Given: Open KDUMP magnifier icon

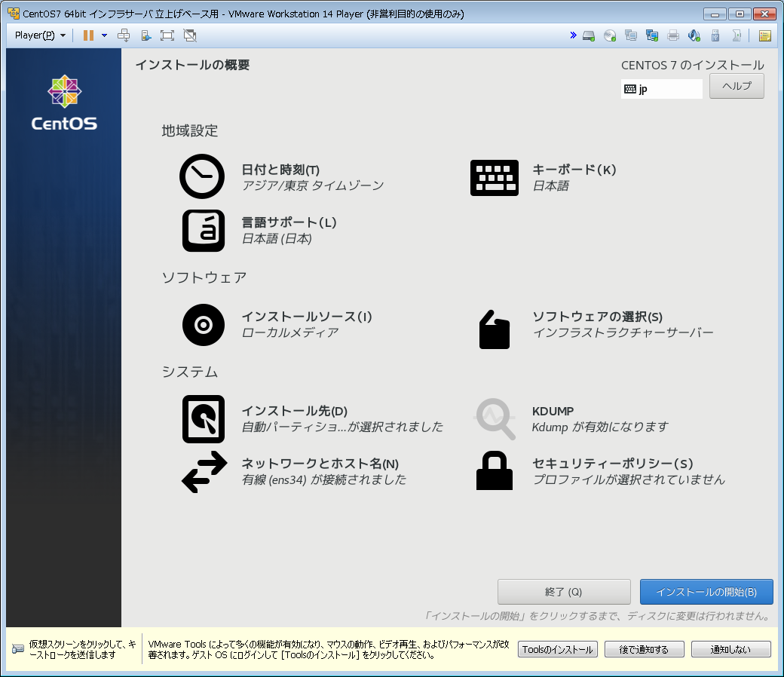Looking at the screenshot, I should coord(494,419).
